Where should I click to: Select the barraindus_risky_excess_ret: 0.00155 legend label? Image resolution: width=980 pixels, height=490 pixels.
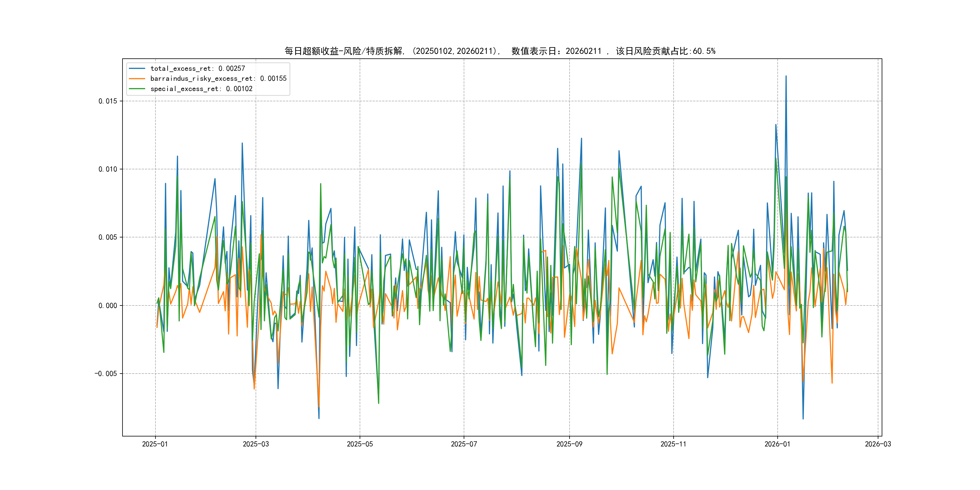(218, 79)
